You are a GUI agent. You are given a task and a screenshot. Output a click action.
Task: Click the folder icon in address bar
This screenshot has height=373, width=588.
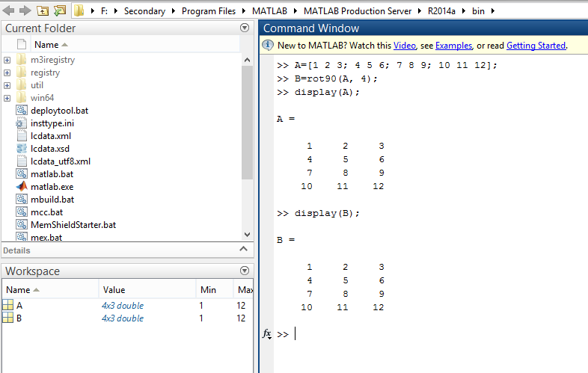(x=79, y=11)
